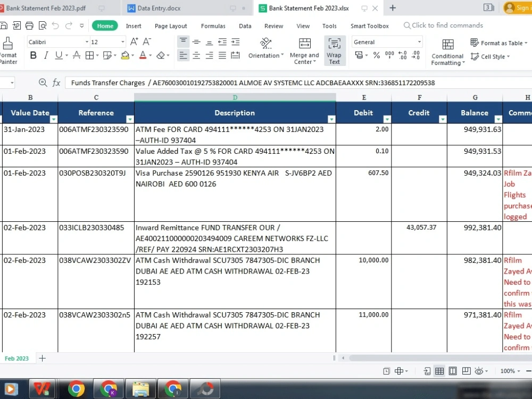The height and width of the screenshot is (399, 532).
Task: Open Cell Style options
Action: tap(491, 57)
